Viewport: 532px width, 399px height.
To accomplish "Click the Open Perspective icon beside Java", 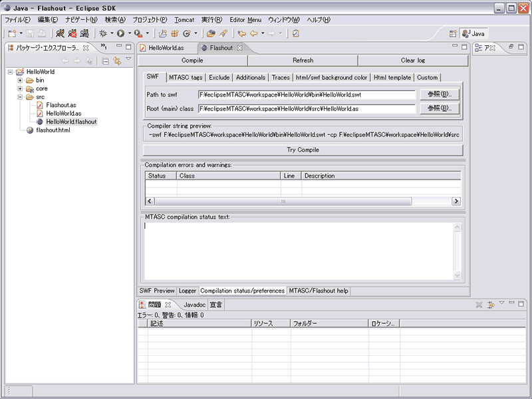I will tap(453, 33).
